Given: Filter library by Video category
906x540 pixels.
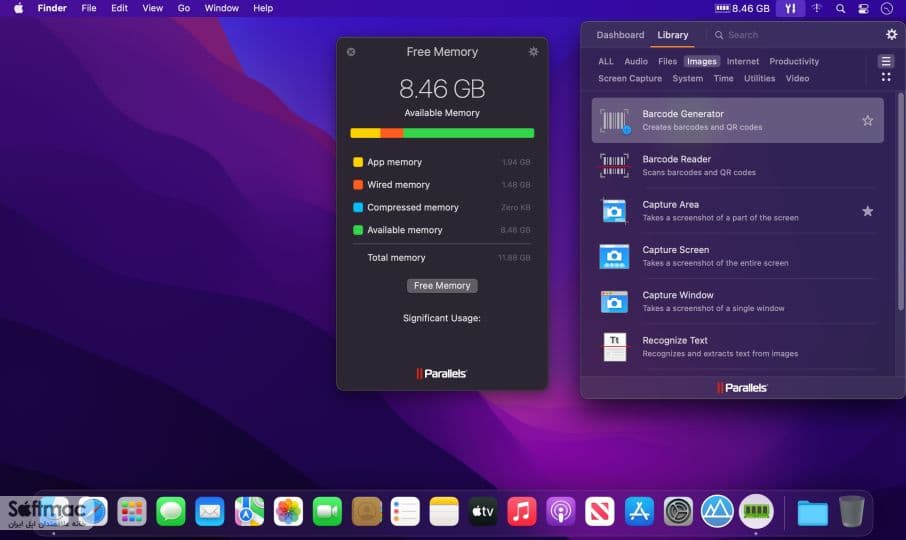Looking at the screenshot, I should point(797,78).
